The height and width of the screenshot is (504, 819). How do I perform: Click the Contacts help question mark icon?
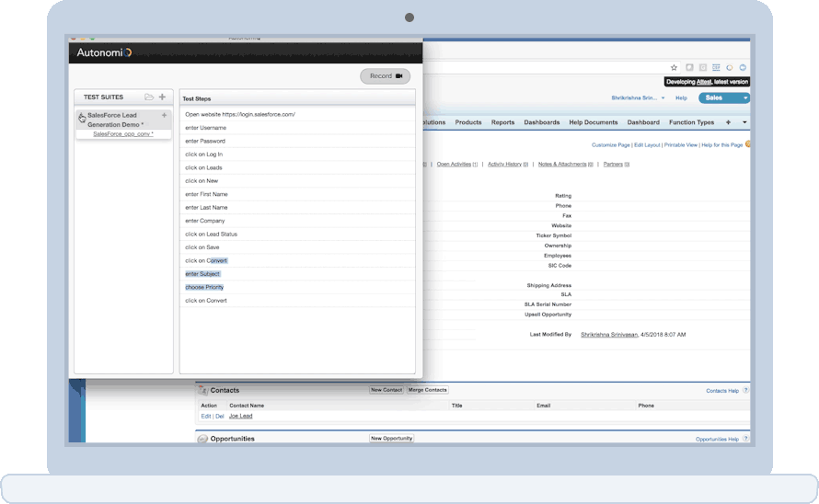[745, 390]
